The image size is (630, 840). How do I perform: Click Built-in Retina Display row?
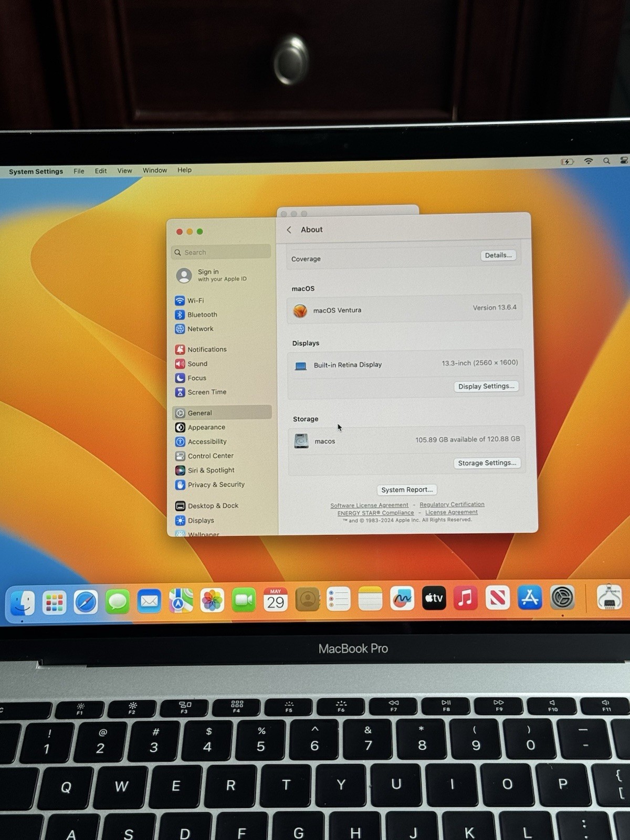[x=405, y=364]
